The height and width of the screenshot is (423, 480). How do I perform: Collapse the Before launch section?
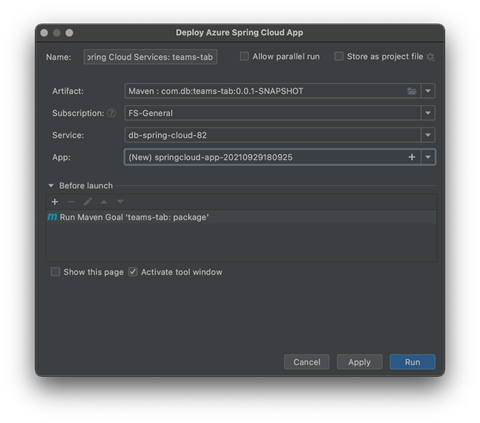[x=51, y=186]
